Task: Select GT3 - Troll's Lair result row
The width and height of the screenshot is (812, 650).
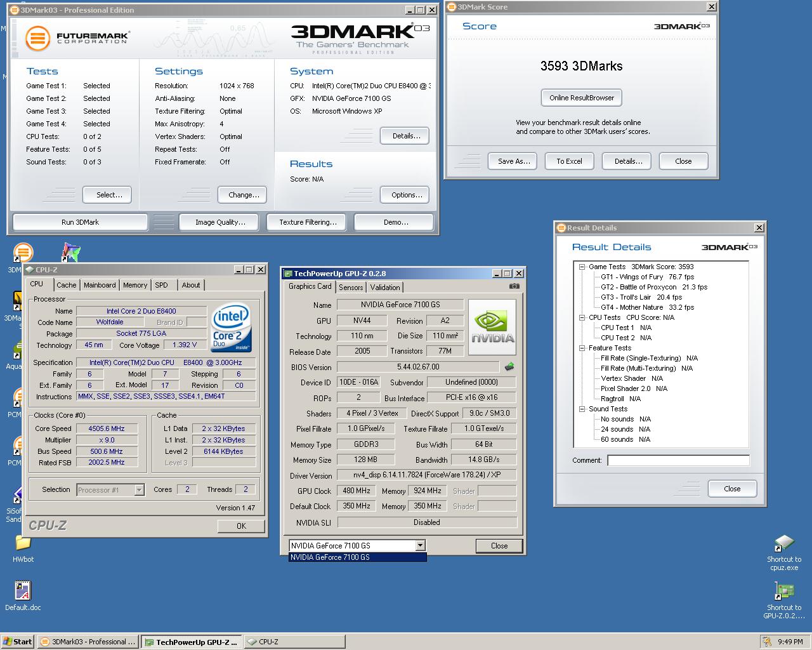Action: 641,297
